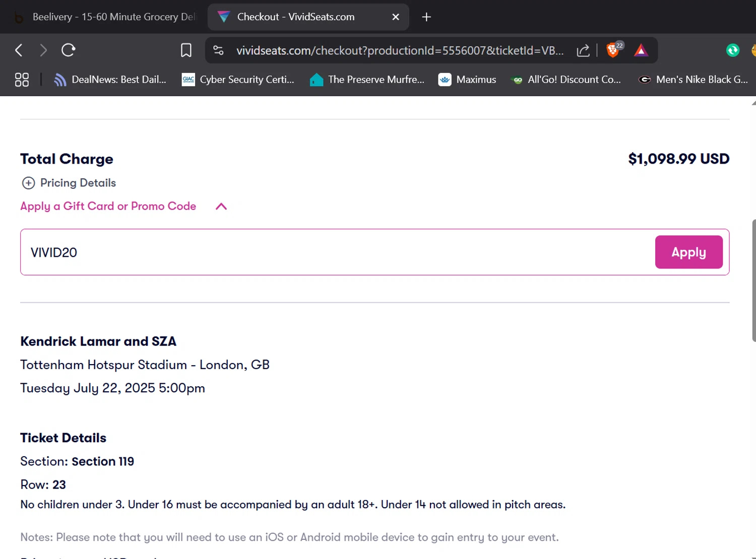This screenshot has width=756, height=559.
Task: Click the iOS or Android notes line
Action: [289, 537]
